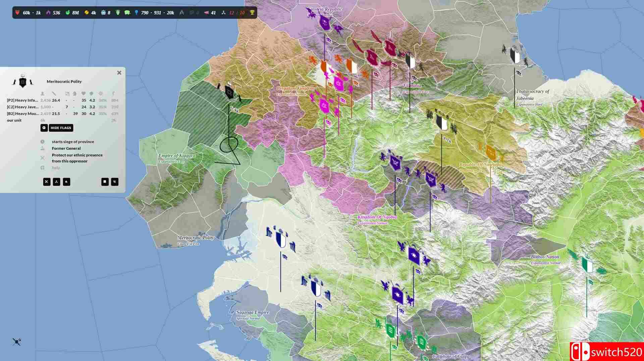Select the black army shield in the striped green province
The height and width of the screenshot is (361, 644).
click(x=229, y=92)
